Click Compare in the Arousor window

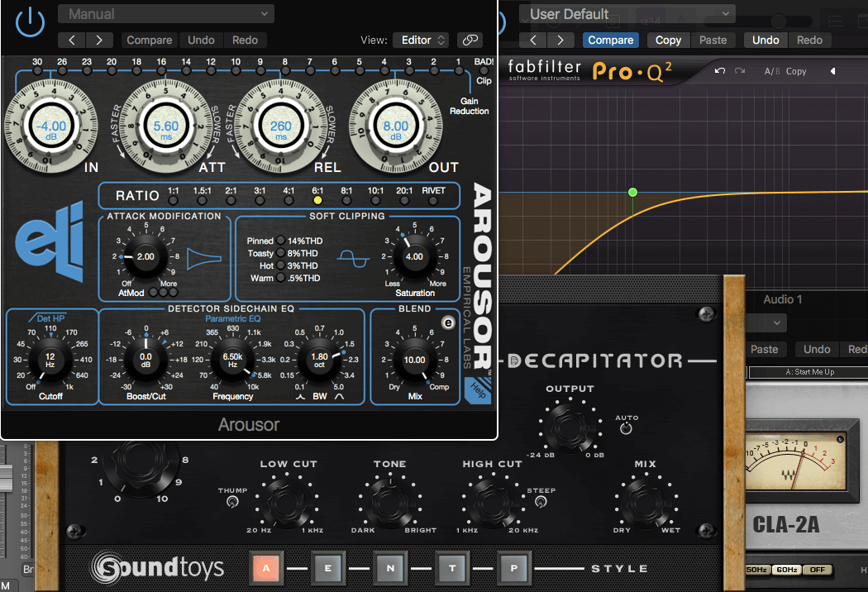pyautogui.click(x=150, y=40)
